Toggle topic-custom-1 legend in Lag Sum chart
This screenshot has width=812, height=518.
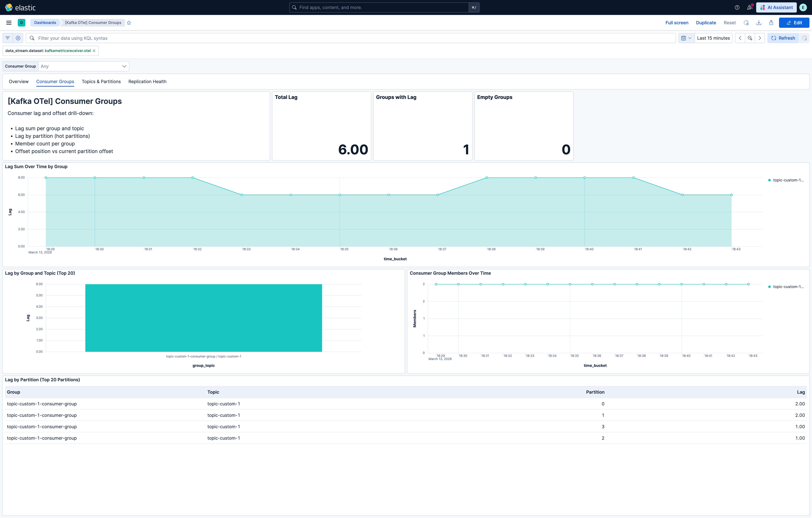788,180
